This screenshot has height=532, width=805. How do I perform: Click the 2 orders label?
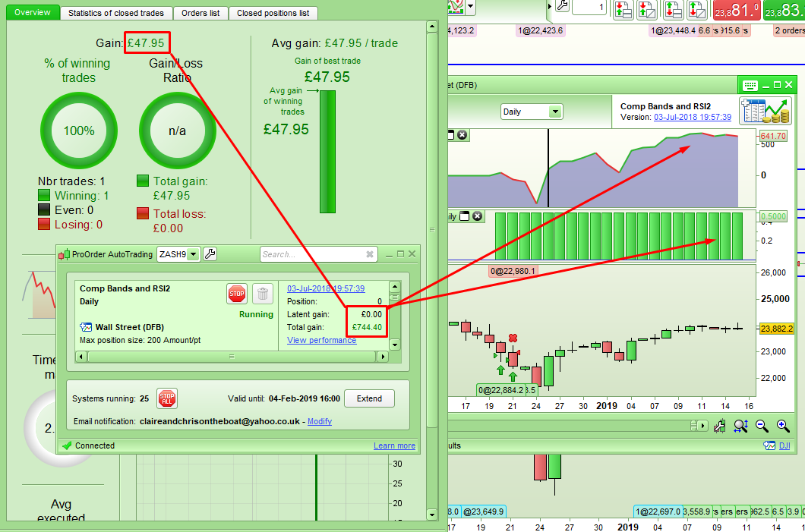coord(789,31)
